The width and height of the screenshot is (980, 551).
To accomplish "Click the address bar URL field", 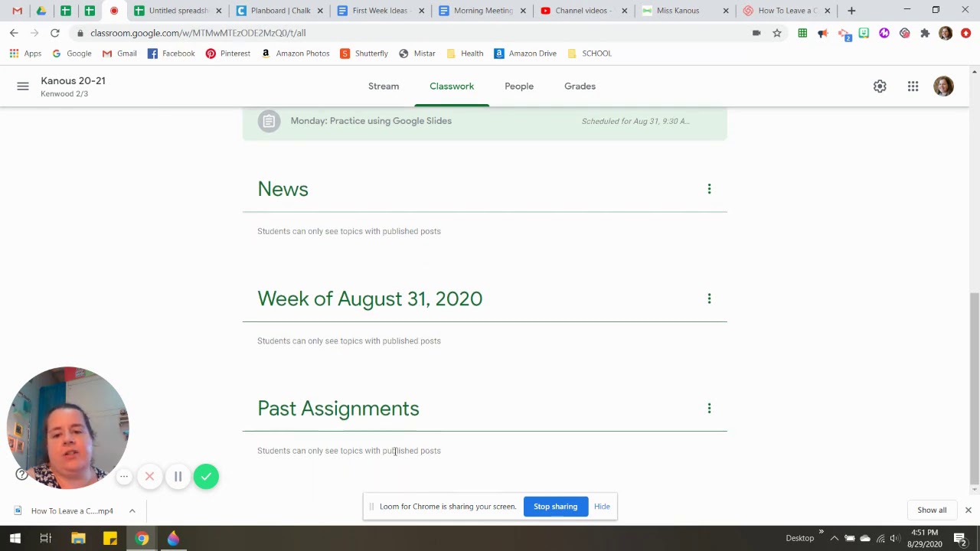I will 413,33.
